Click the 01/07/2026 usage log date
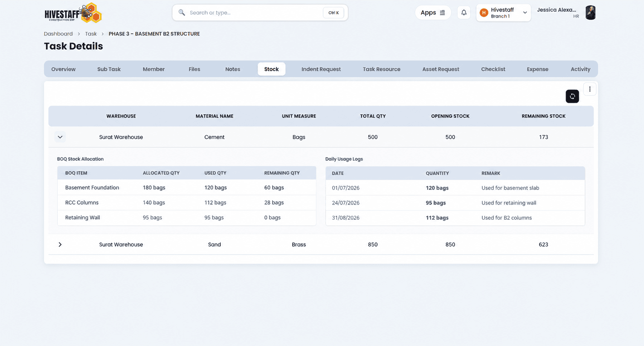The height and width of the screenshot is (346, 644). click(346, 188)
